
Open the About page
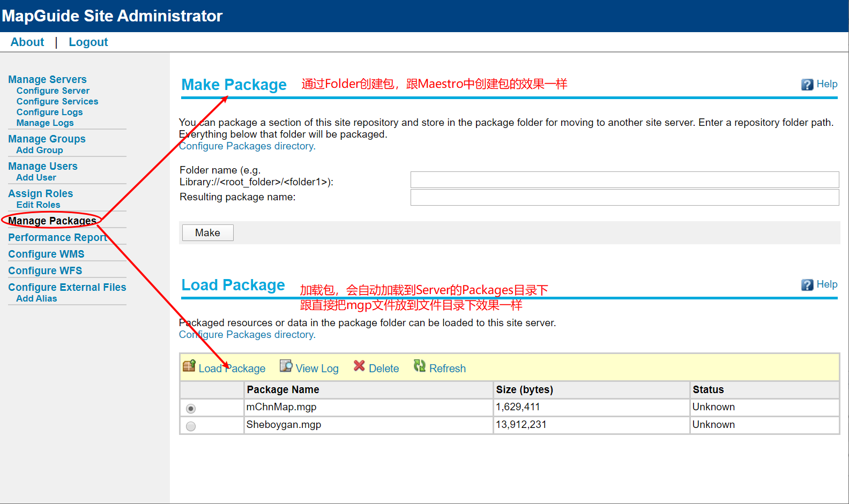[27, 42]
